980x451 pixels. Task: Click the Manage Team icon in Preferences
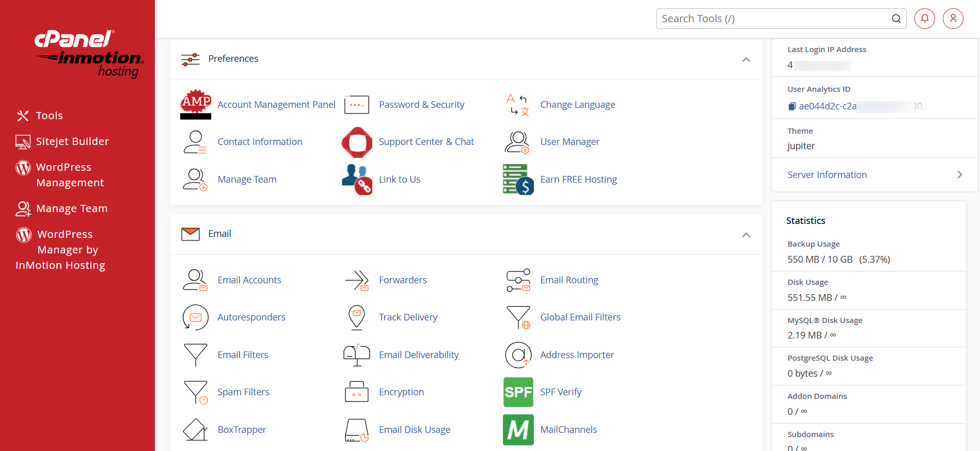pyautogui.click(x=195, y=180)
